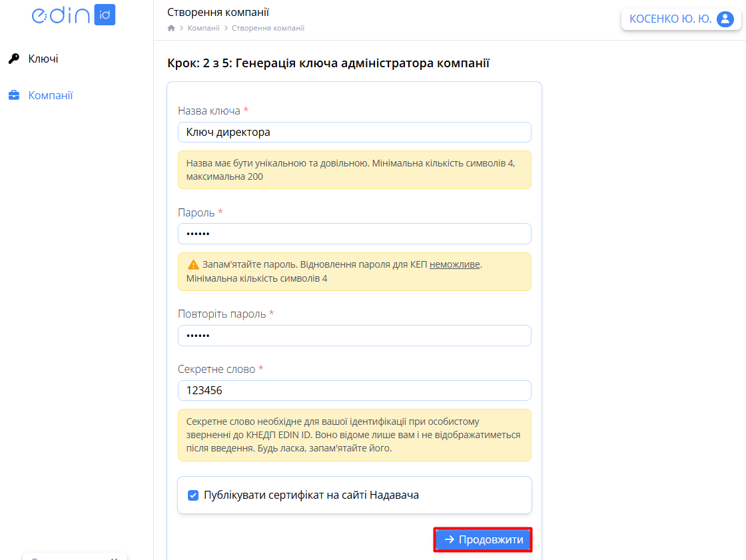746x560 pixels.
Task: Click the key icon beside Ключі
Action: tap(13, 59)
